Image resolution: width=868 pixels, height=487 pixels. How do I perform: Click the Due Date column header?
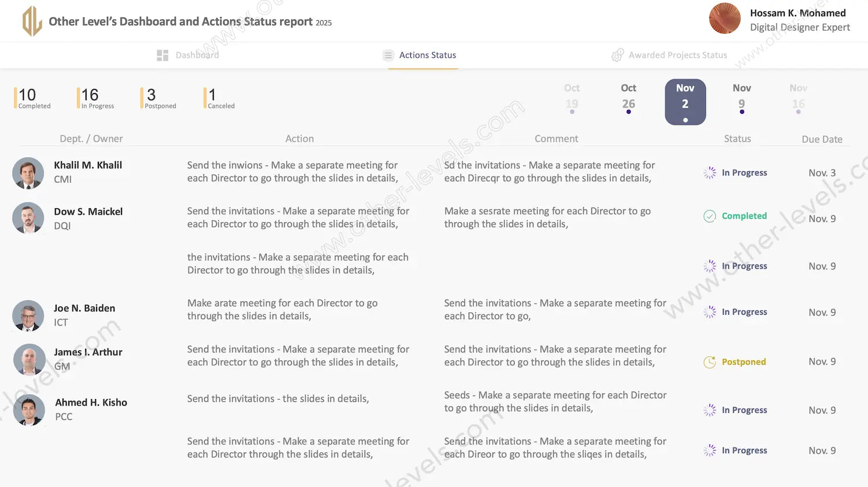pyautogui.click(x=822, y=139)
